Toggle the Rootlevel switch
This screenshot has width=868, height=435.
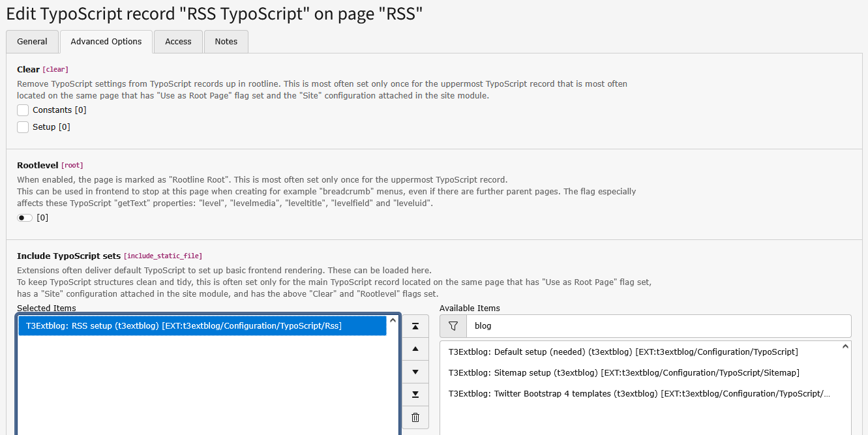[x=25, y=218]
